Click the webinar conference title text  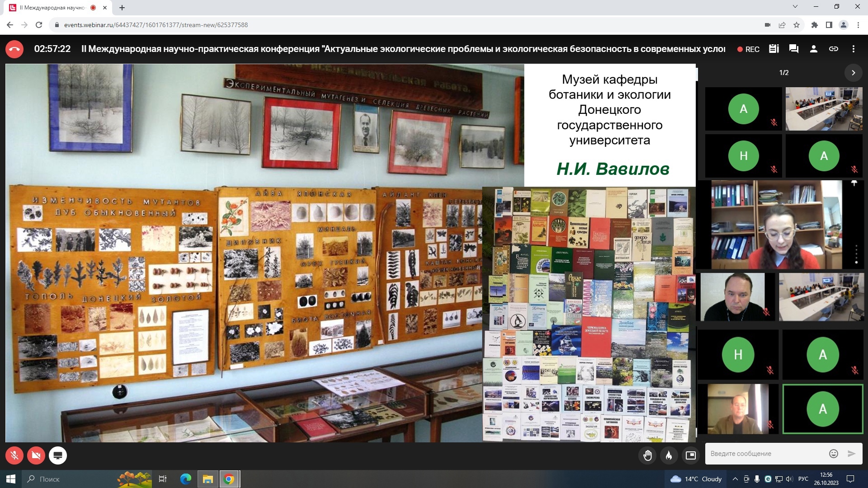[403, 49]
